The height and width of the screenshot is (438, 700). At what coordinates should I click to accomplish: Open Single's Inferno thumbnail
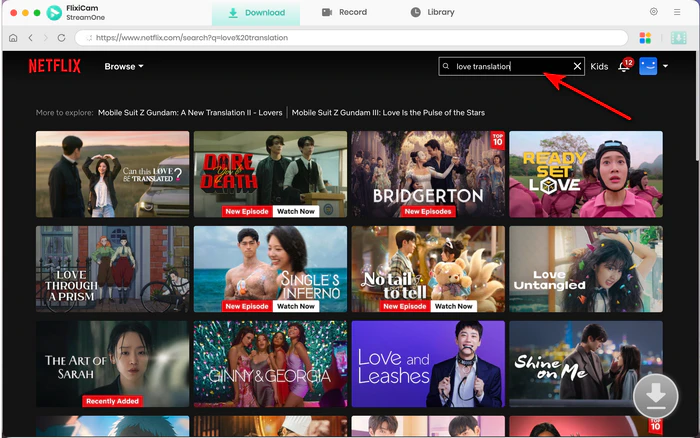point(271,269)
